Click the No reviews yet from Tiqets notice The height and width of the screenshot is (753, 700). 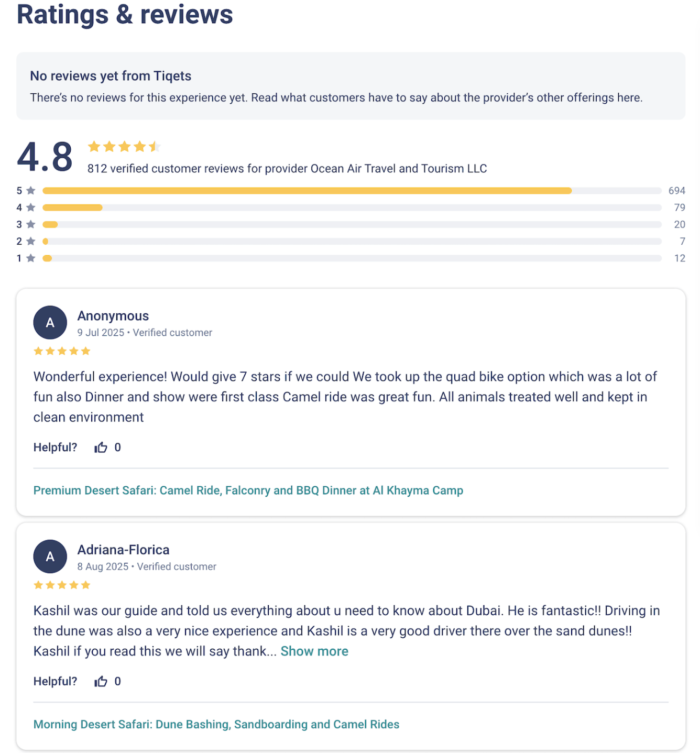[111, 76]
